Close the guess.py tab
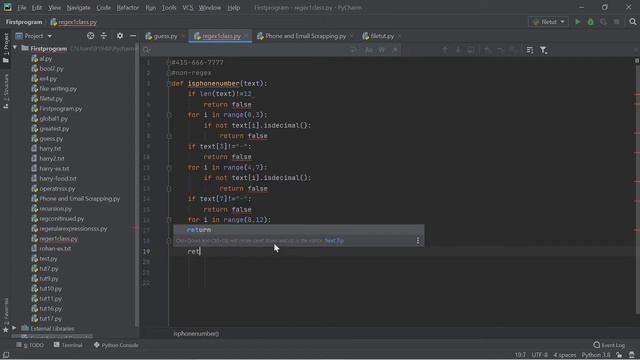 click(x=183, y=36)
